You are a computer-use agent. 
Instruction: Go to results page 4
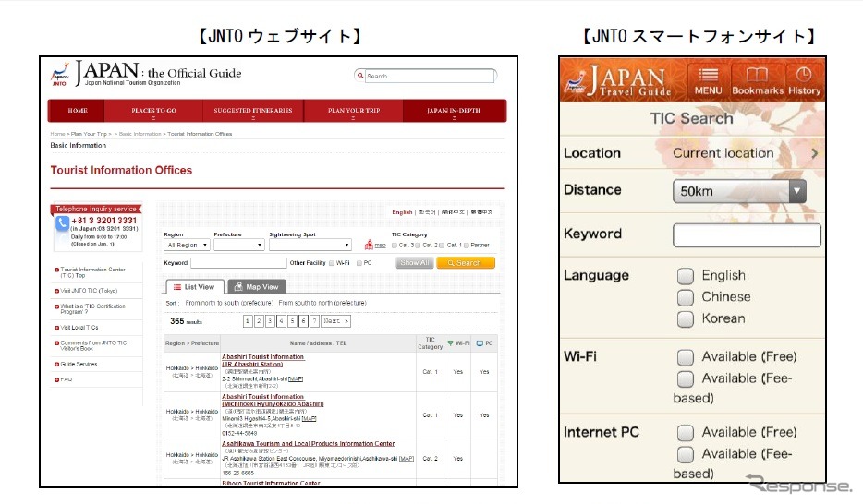281,321
